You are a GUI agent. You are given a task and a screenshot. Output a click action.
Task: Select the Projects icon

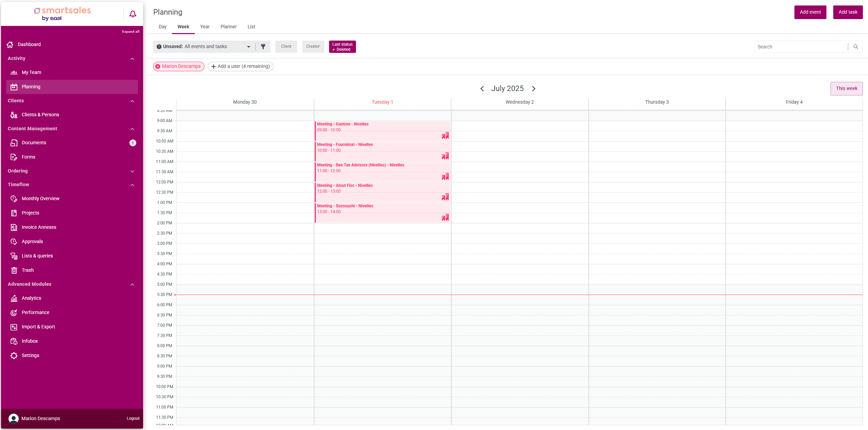14,213
